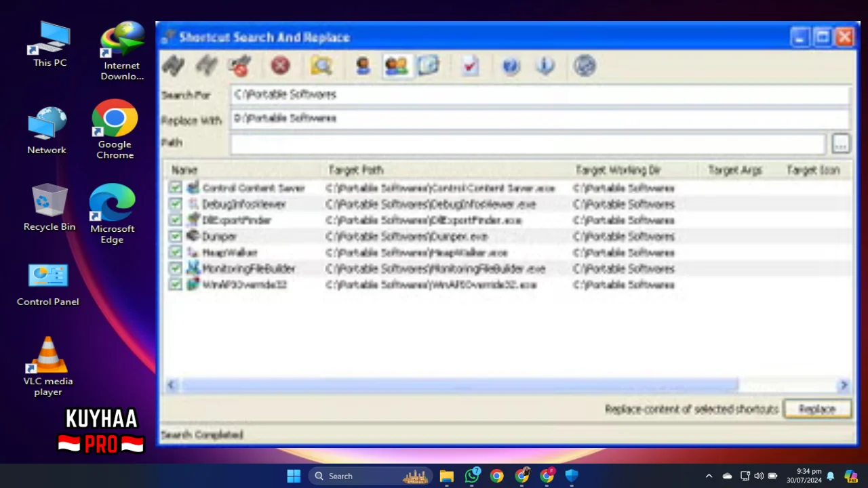Screen dimensions: 868x488
Task: Select the WinAPIOverride32 row name
Action: [244, 285]
